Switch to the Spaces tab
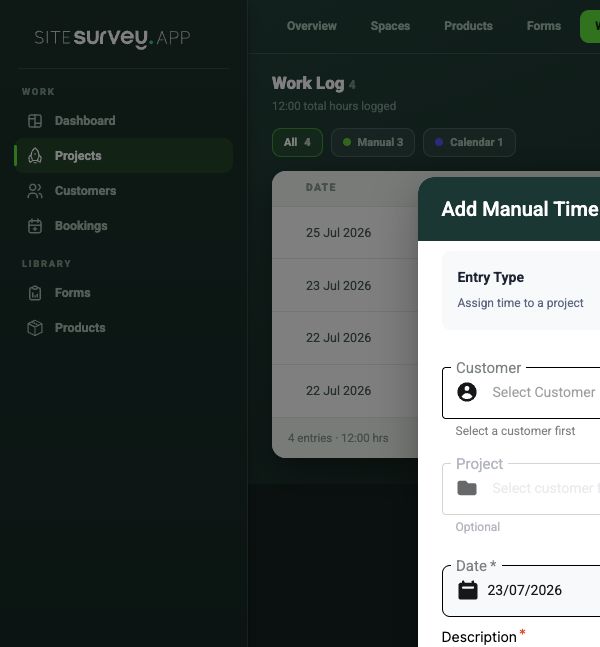The width and height of the screenshot is (600, 647). [x=390, y=26]
